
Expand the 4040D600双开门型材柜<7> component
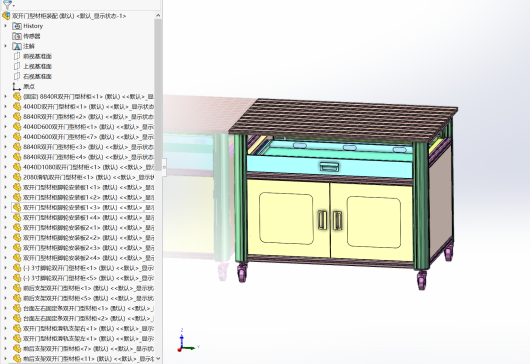(5, 137)
